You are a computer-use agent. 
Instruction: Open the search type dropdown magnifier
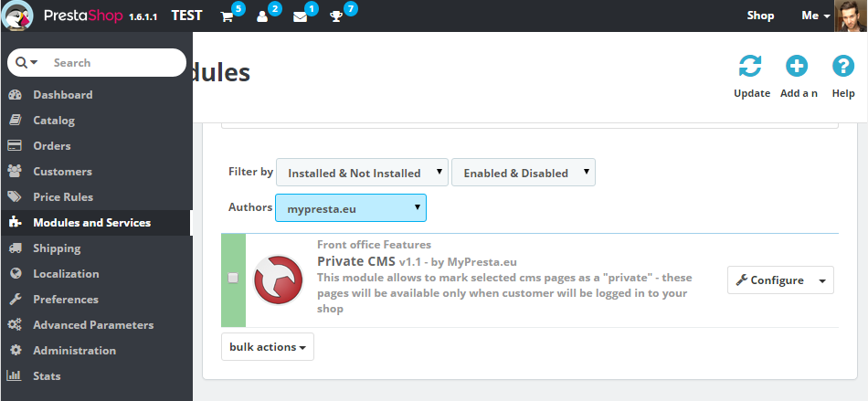tap(26, 62)
